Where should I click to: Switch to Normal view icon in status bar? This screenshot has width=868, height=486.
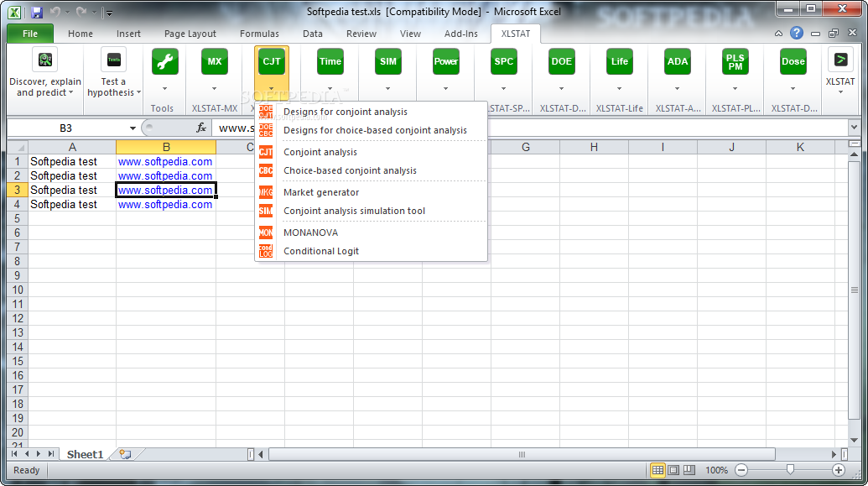pos(657,470)
